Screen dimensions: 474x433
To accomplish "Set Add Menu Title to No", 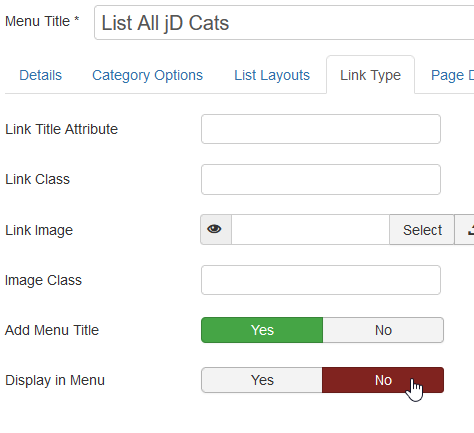I will pyautogui.click(x=383, y=330).
